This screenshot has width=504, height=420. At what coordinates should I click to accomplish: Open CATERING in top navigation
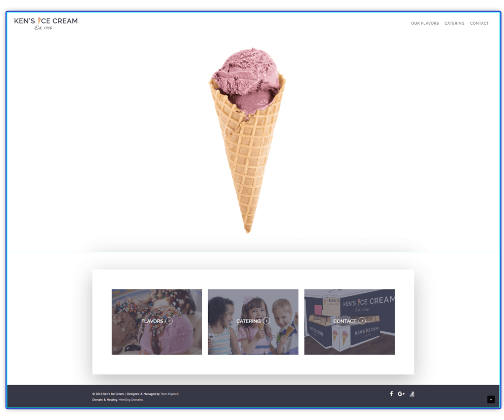(x=454, y=23)
